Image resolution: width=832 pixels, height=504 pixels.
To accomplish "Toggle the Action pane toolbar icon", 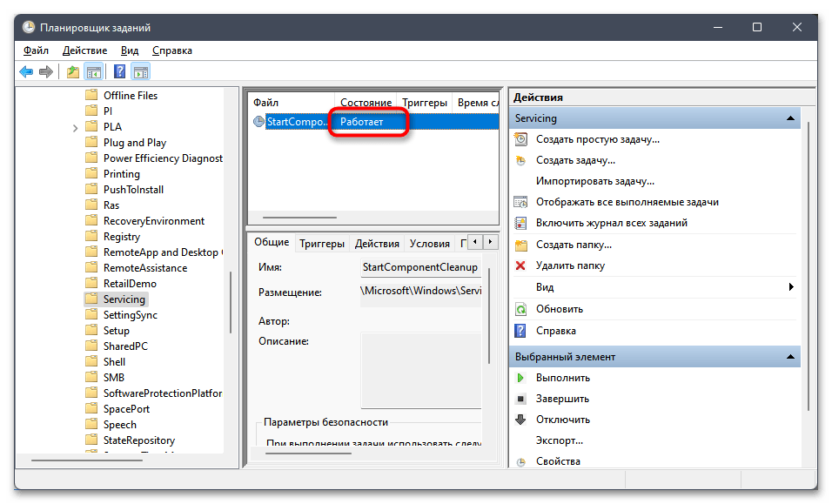I will [x=141, y=71].
